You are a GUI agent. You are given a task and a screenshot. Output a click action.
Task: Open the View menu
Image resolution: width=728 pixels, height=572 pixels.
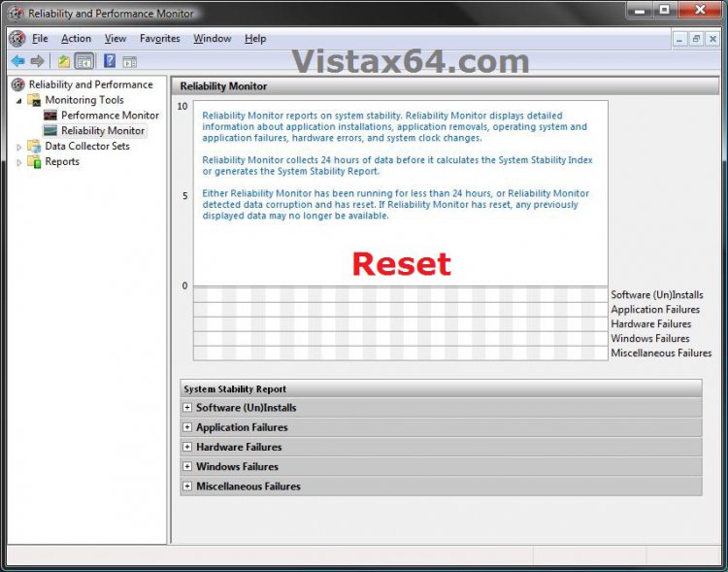[x=116, y=39]
